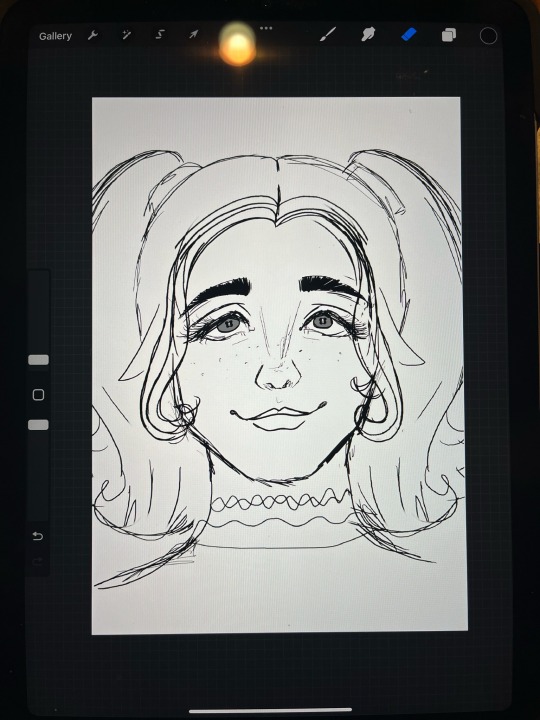Redo the last undone stroke
Image resolution: width=540 pixels, height=720 pixels.
click(x=38, y=561)
